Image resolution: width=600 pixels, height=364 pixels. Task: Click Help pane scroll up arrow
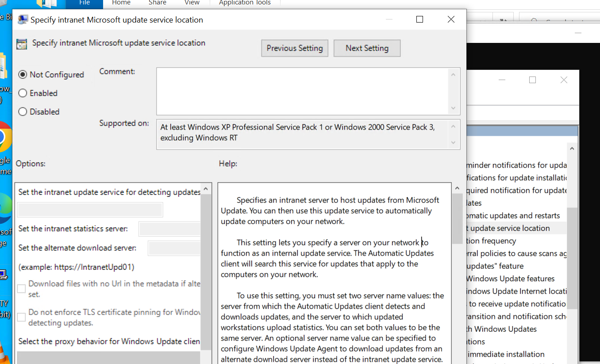[458, 189]
